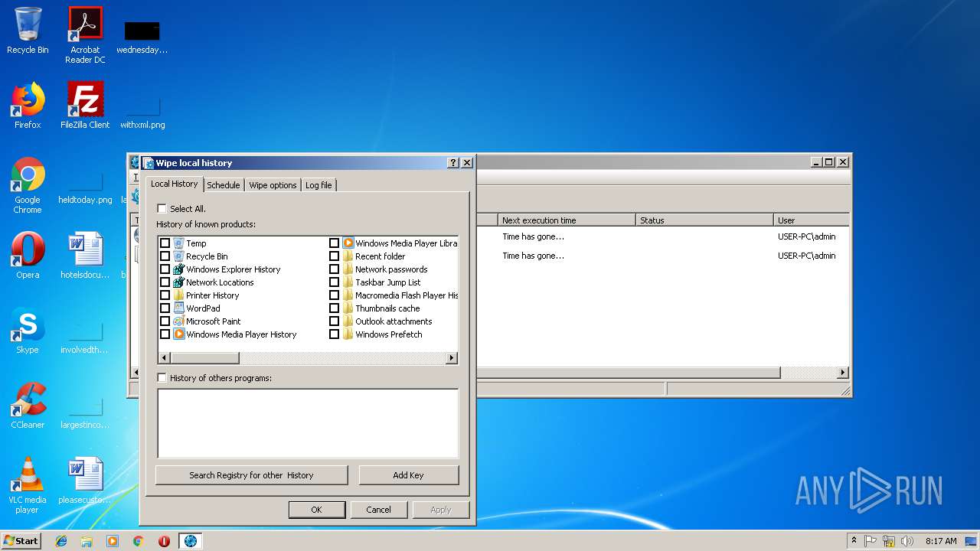Image resolution: width=980 pixels, height=551 pixels.
Task: Open Action Center flag tray icon
Action: click(x=871, y=541)
